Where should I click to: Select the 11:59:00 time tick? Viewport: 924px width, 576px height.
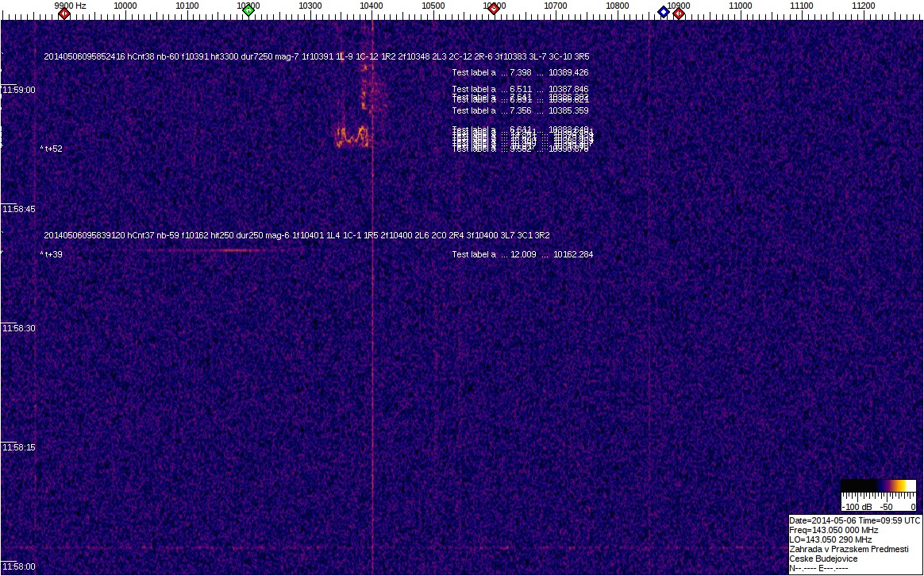(x=19, y=90)
